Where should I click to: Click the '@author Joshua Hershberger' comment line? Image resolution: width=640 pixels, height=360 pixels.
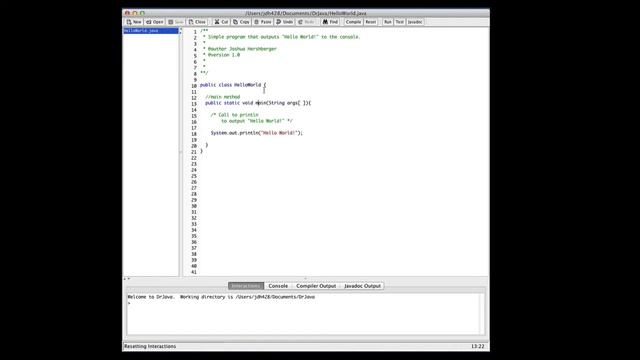click(x=240, y=49)
